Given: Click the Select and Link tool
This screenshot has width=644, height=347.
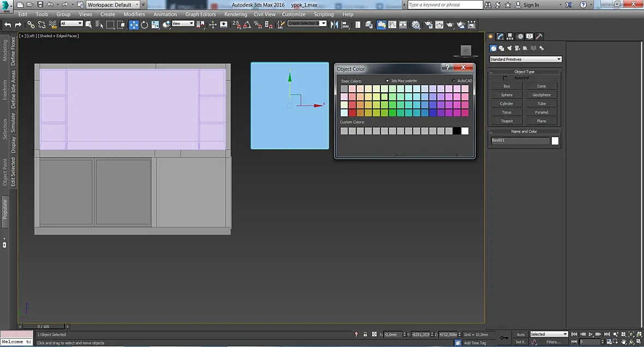Looking at the screenshot, I should click(x=31, y=25).
